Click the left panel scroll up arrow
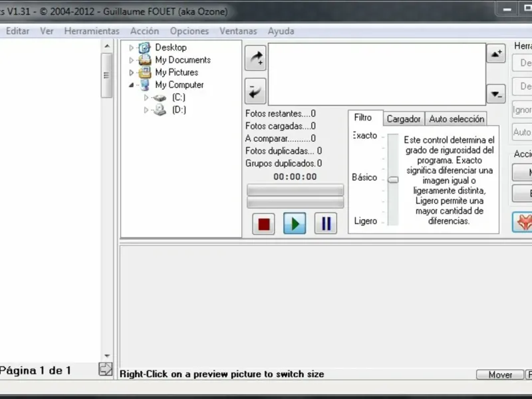532x399 pixels. [107, 46]
